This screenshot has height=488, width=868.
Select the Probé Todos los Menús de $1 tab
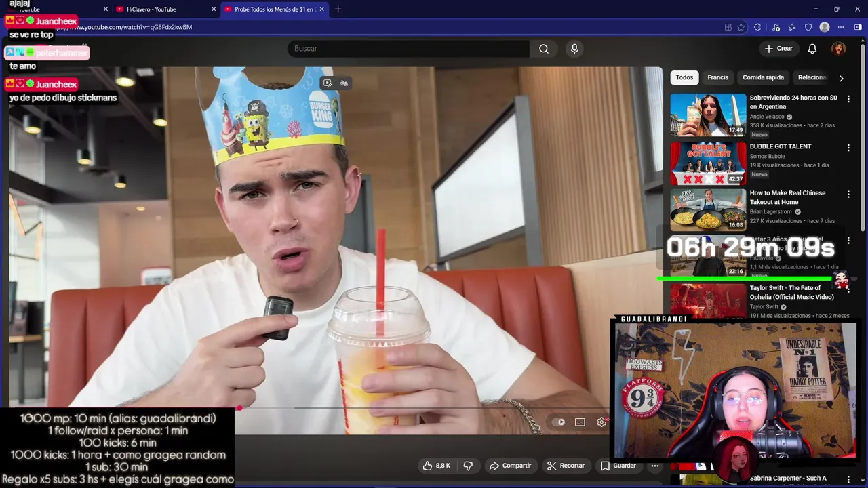pos(275,9)
